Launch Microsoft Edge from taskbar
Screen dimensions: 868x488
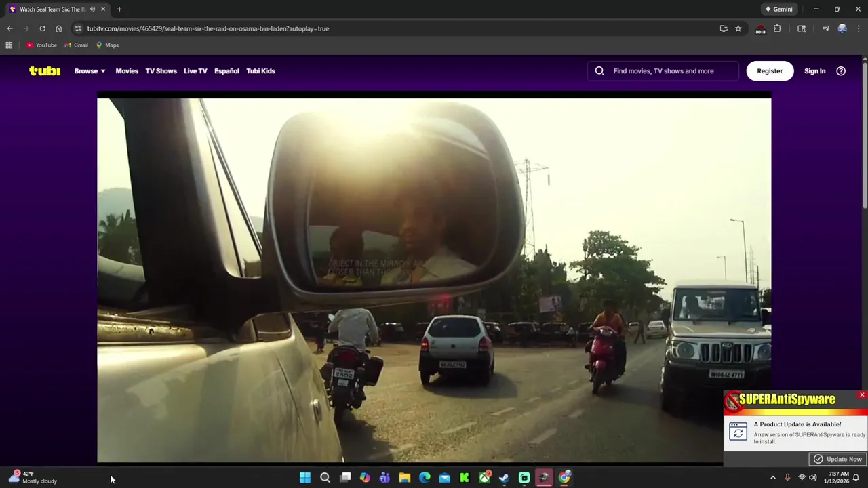point(425,478)
